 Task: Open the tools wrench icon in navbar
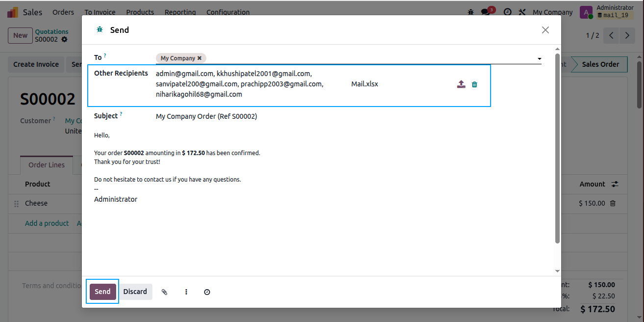click(x=522, y=12)
